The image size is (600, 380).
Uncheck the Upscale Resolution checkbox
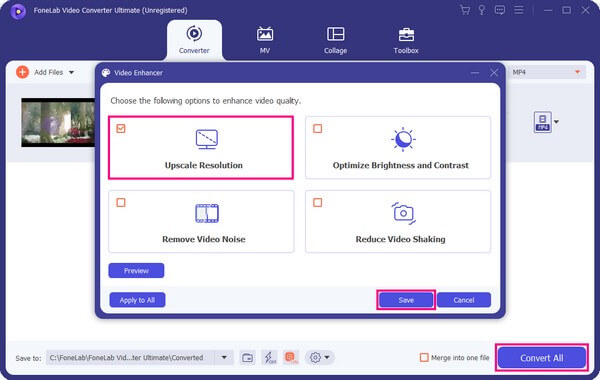point(121,129)
